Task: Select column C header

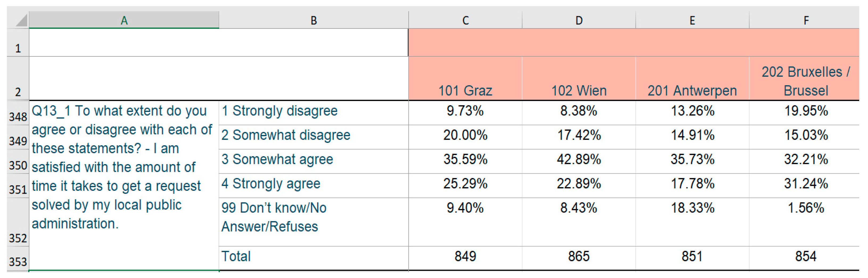Action: tap(465, 20)
